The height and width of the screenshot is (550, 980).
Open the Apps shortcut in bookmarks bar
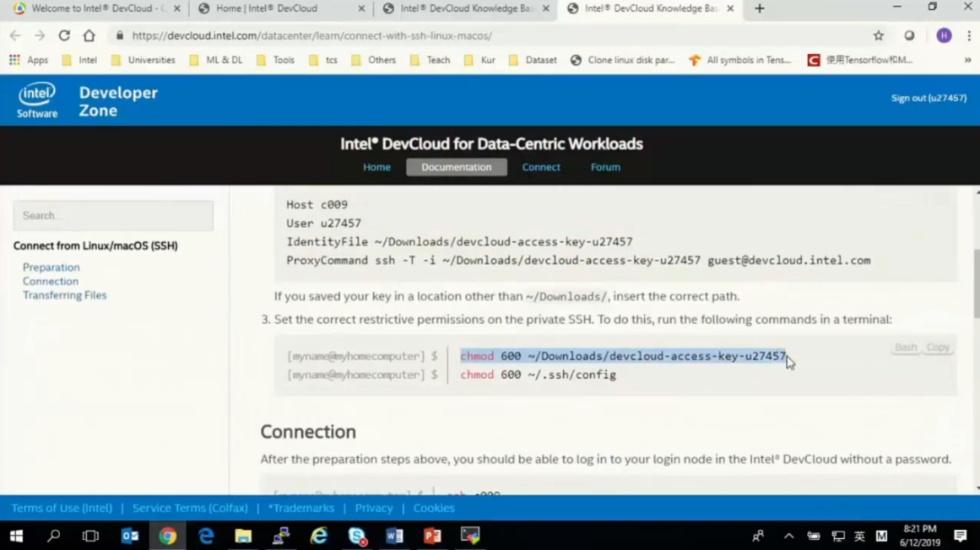[x=28, y=60]
